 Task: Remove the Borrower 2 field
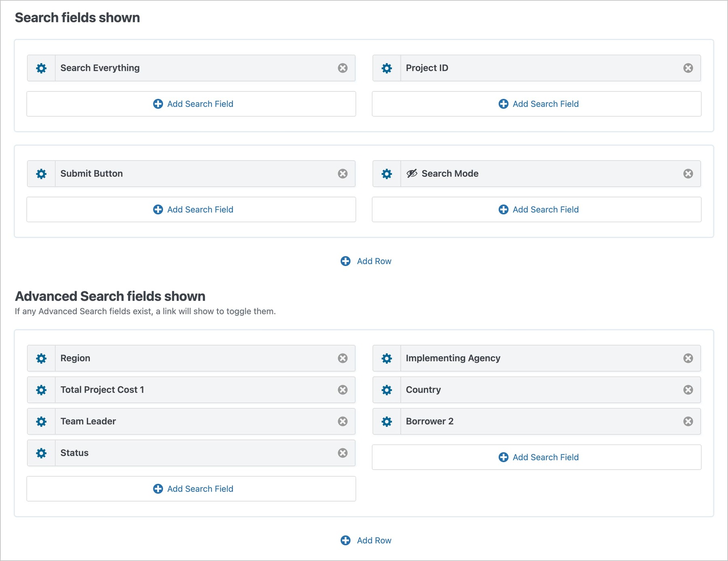pyautogui.click(x=688, y=421)
